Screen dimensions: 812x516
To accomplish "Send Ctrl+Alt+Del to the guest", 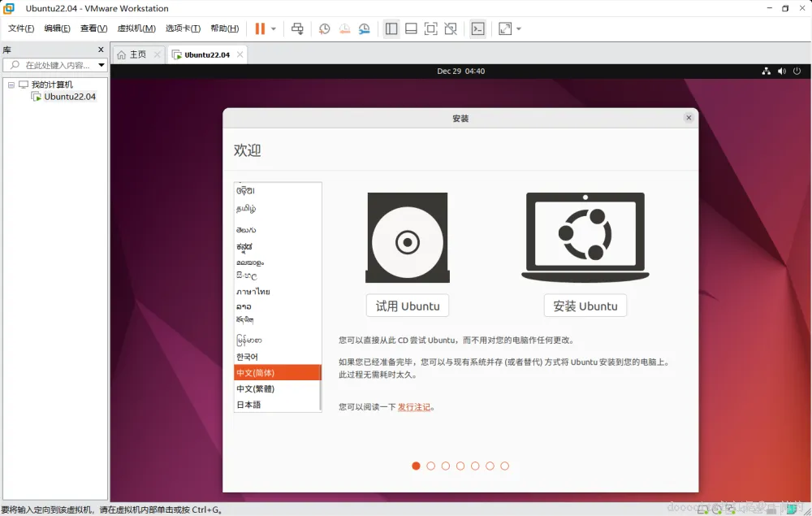I will tap(297, 28).
